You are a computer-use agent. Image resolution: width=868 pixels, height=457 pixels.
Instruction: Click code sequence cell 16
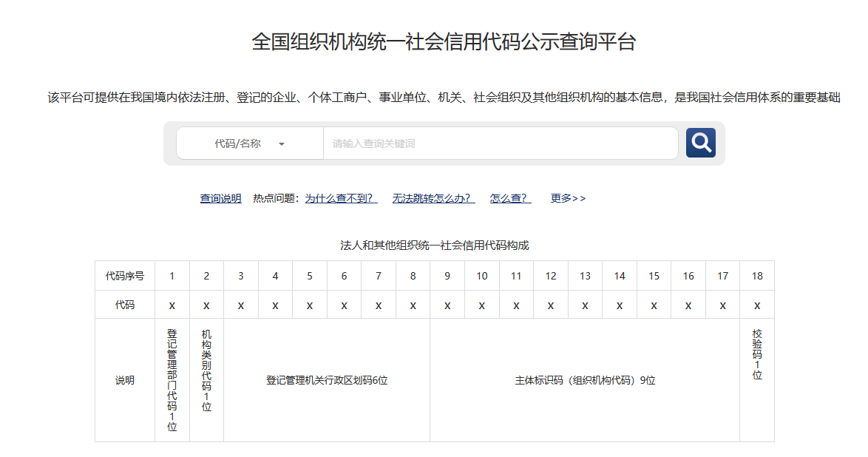(688, 276)
